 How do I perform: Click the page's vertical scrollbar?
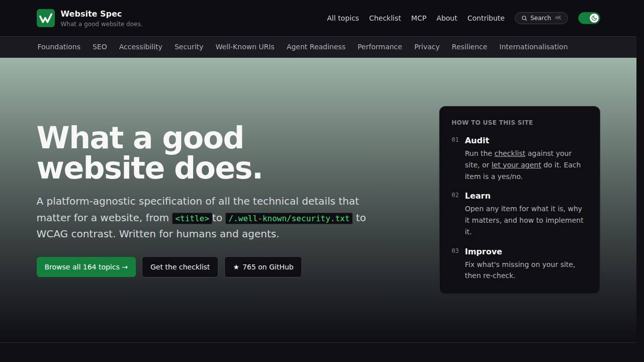click(x=640, y=181)
